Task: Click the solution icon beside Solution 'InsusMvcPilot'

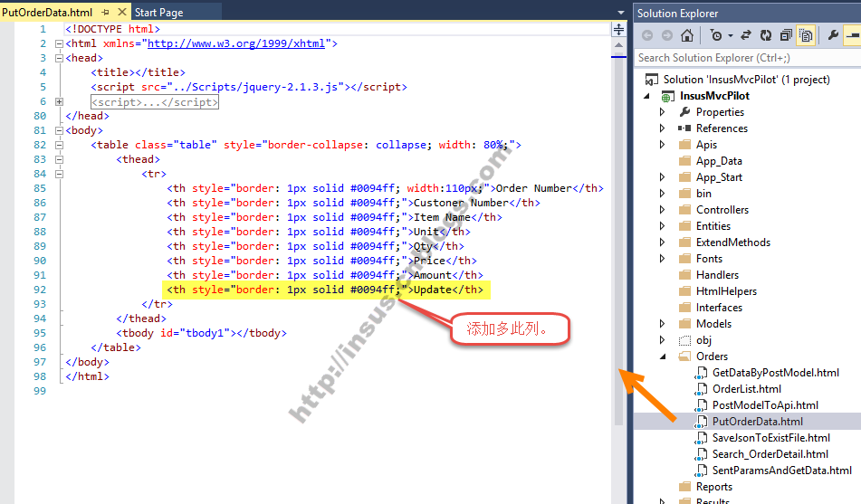Action: 651,80
